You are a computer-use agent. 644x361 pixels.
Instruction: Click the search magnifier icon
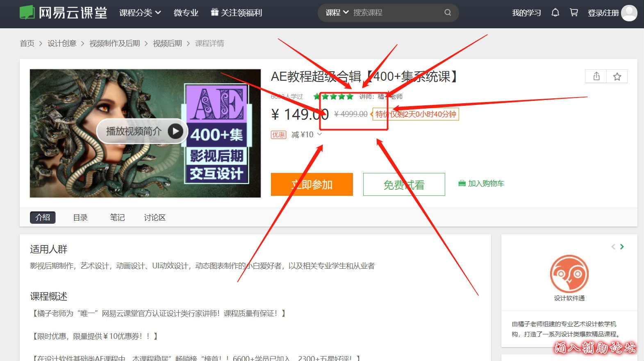448,13
